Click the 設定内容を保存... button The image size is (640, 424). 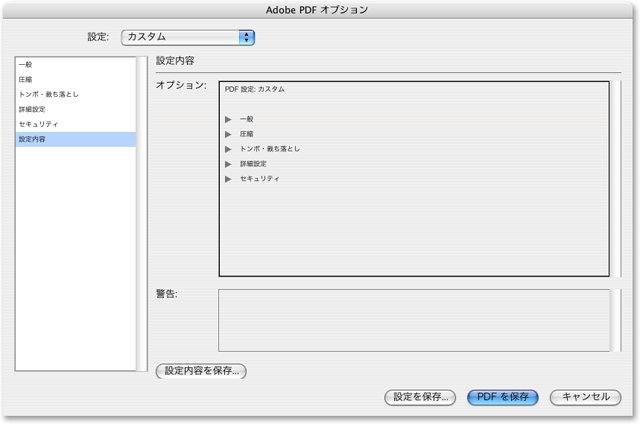point(202,371)
